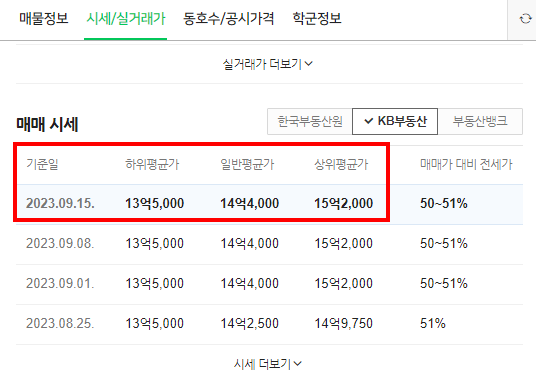This screenshot has height=381, width=536.
Task: Click the 매매가 대비 전세가 header
Action: pos(466,164)
